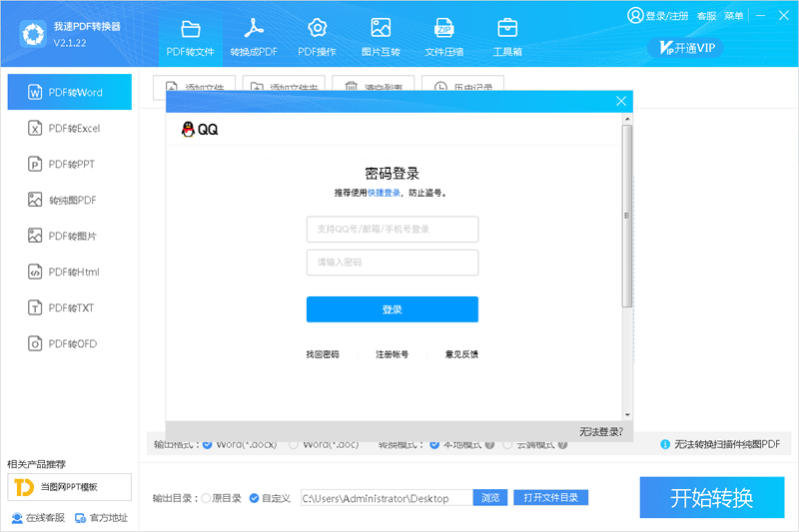
Task: Select the PDF操作 gear icon
Action: (x=318, y=28)
